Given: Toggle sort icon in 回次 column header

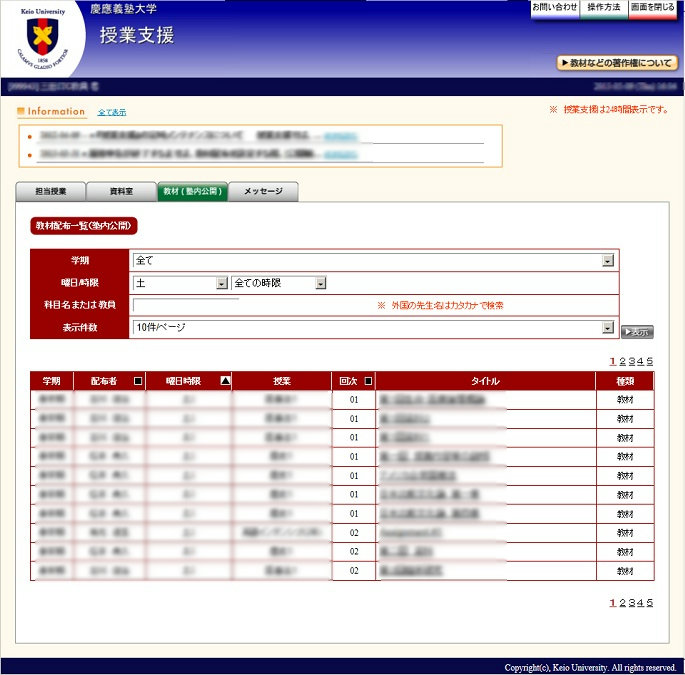Looking at the screenshot, I should click(x=368, y=381).
